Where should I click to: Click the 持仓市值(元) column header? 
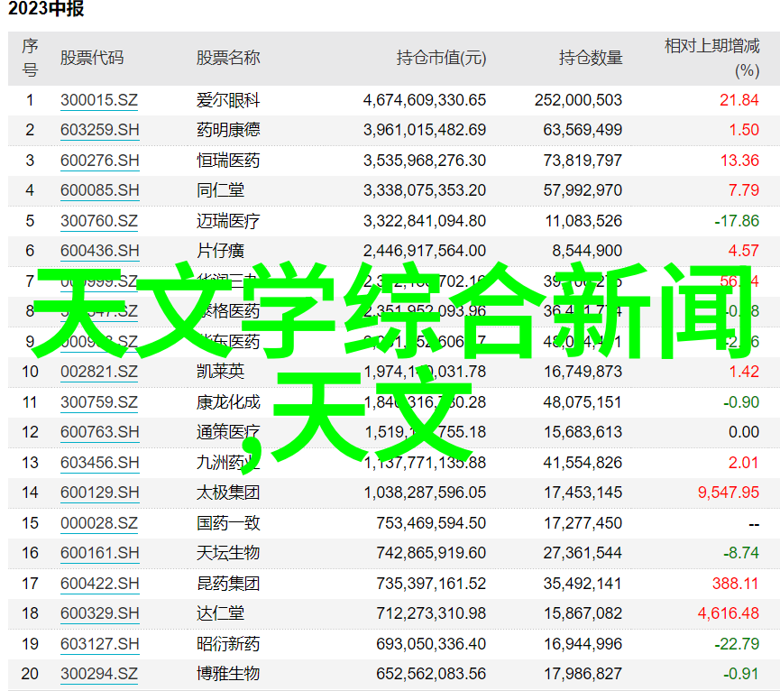click(x=441, y=59)
